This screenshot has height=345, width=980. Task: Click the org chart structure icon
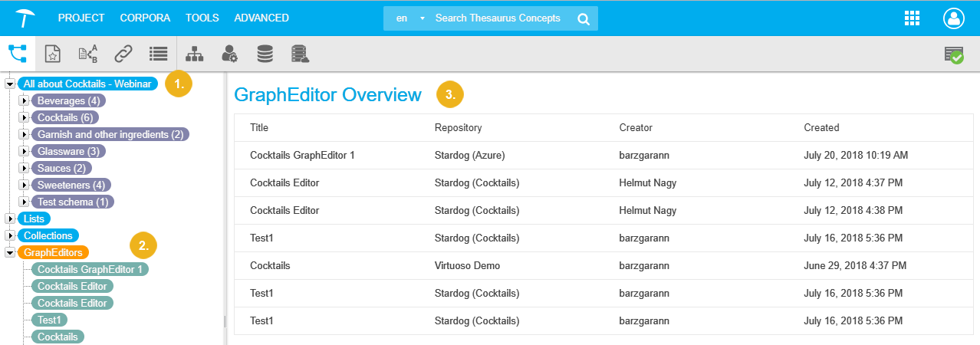click(x=195, y=54)
